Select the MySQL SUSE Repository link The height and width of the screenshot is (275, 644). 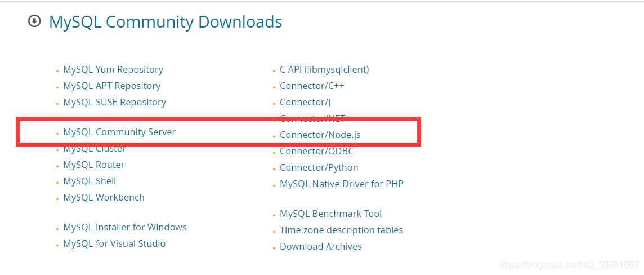pyautogui.click(x=115, y=102)
